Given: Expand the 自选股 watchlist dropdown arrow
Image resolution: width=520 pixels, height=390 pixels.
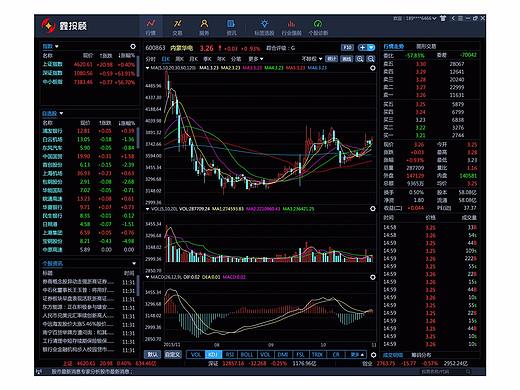Looking at the screenshot, I should (61, 114).
